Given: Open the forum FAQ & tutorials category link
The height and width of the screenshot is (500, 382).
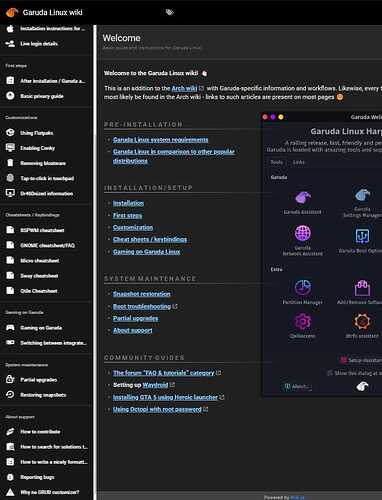Looking at the screenshot, I should (x=163, y=373).
